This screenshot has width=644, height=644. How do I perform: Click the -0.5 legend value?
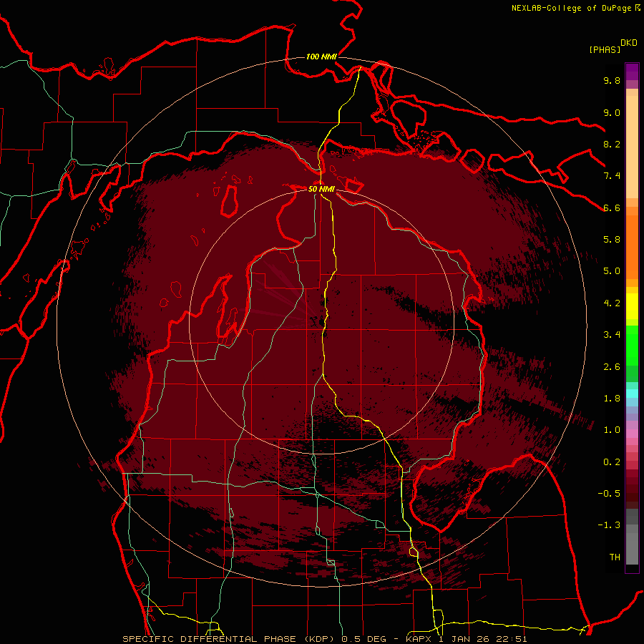pyautogui.click(x=609, y=494)
